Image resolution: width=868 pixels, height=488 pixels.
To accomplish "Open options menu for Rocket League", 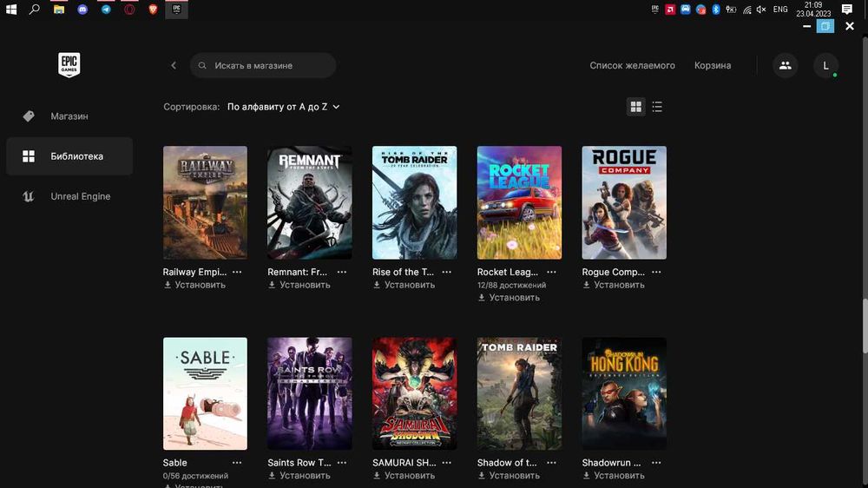I will coord(551,272).
